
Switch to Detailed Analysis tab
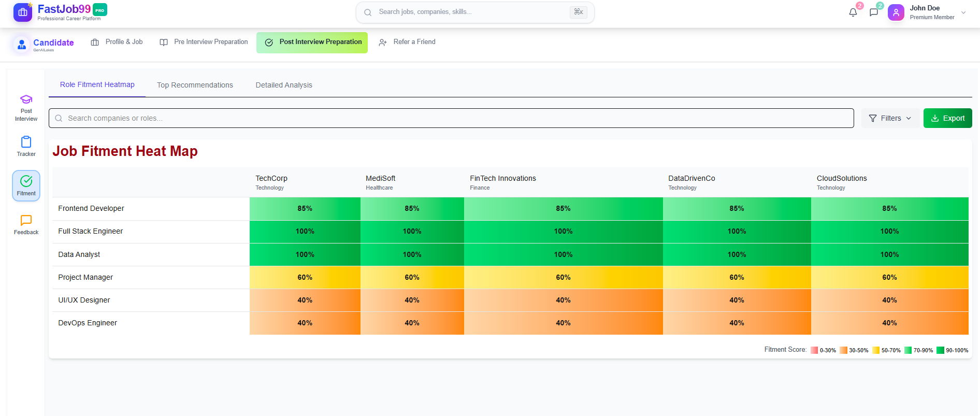[x=284, y=85]
